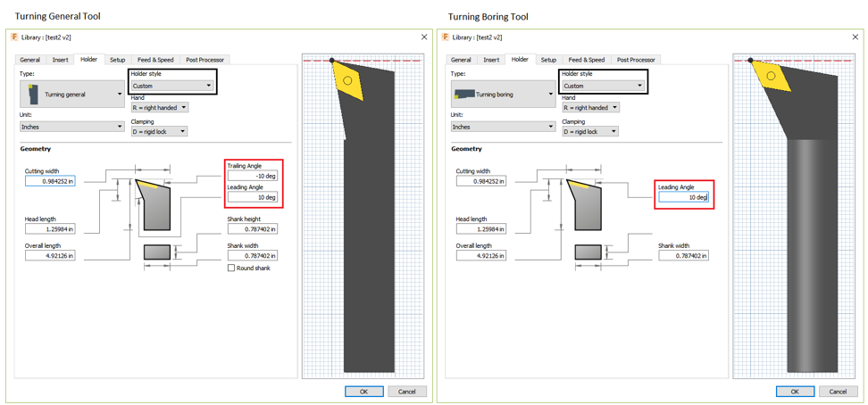Screen dimensions: 868x405
Task: Click the Shank height input field
Action: tap(253, 229)
